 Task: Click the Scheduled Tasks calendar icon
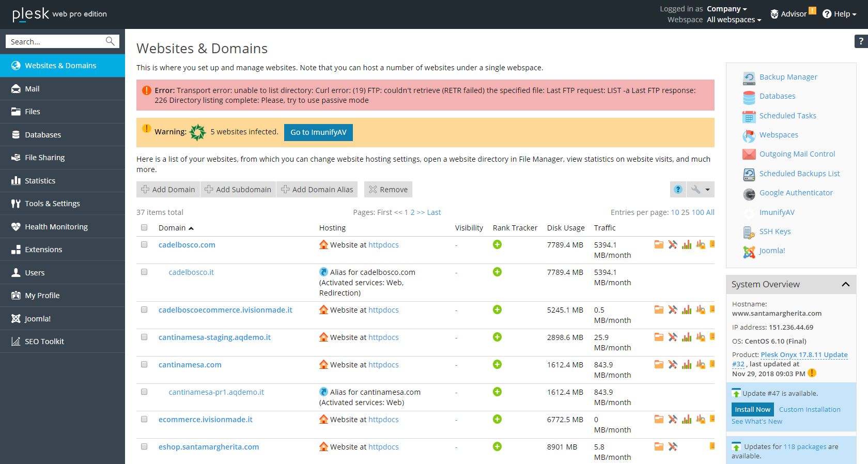(749, 116)
